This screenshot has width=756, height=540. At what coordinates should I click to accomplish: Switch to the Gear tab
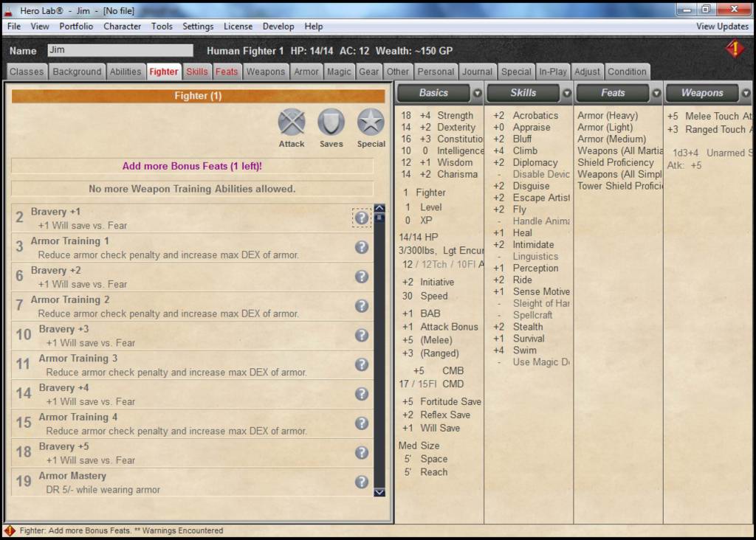point(369,72)
